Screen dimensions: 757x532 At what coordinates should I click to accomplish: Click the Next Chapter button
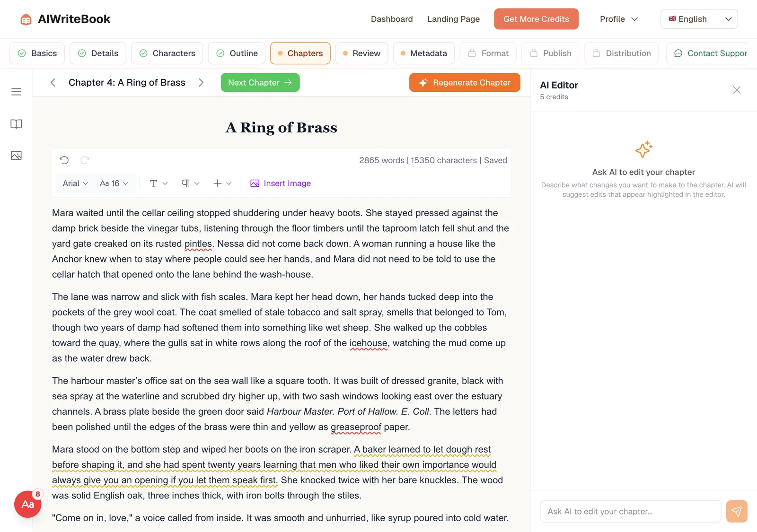[260, 82]
